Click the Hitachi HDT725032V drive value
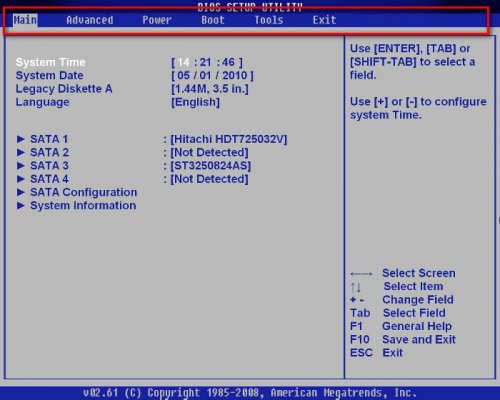This screenshot has width=500, height=400. click(229, 139)
